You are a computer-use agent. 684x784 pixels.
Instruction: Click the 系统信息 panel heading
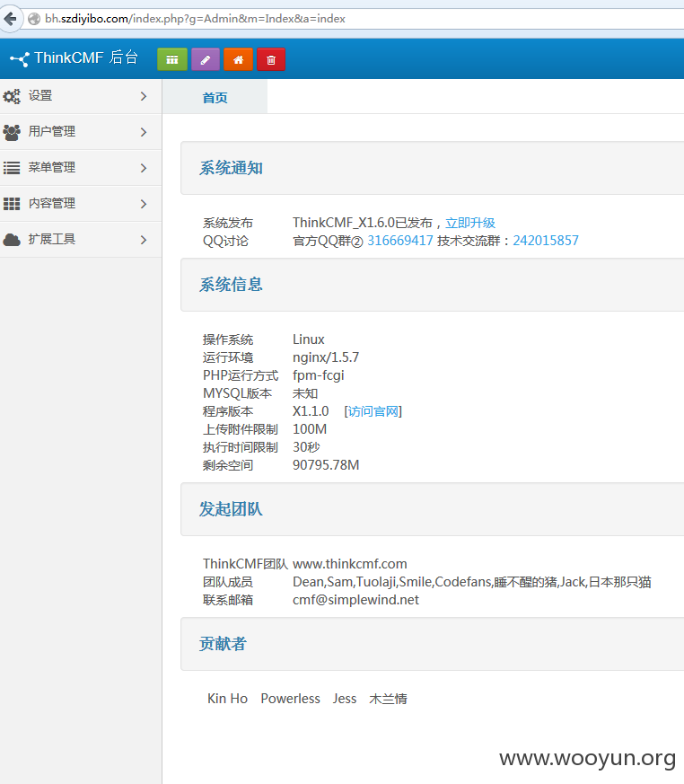click(231, 285)
